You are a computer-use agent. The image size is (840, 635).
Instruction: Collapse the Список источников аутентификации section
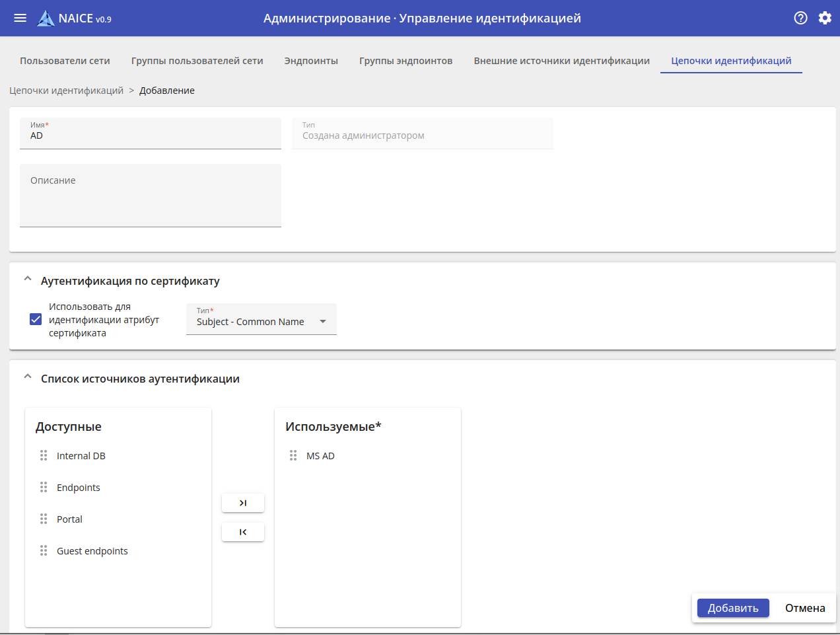pyautogui.click(x=28, y=377)
